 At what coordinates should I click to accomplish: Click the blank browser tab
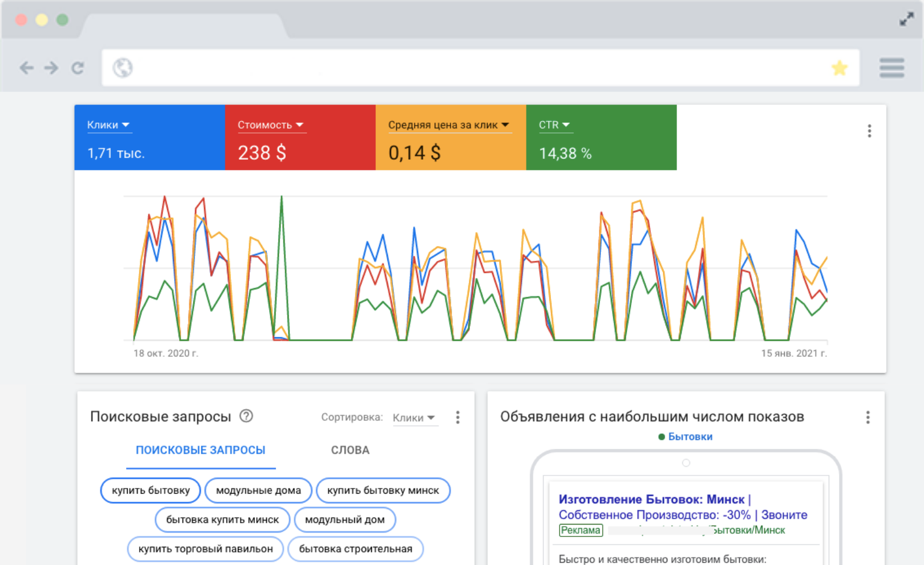pyautogui.click(x=184, y=26)
